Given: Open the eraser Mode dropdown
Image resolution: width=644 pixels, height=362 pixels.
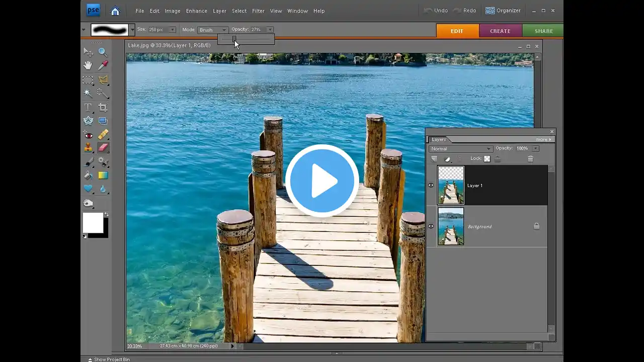Looking at the screenshot, I should 213,30.
